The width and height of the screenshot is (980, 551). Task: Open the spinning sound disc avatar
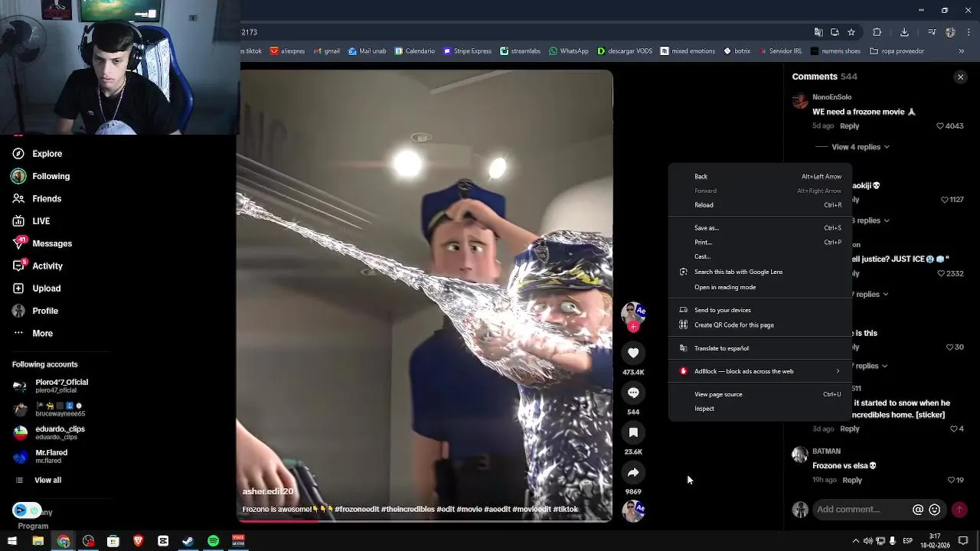point(633,510)
